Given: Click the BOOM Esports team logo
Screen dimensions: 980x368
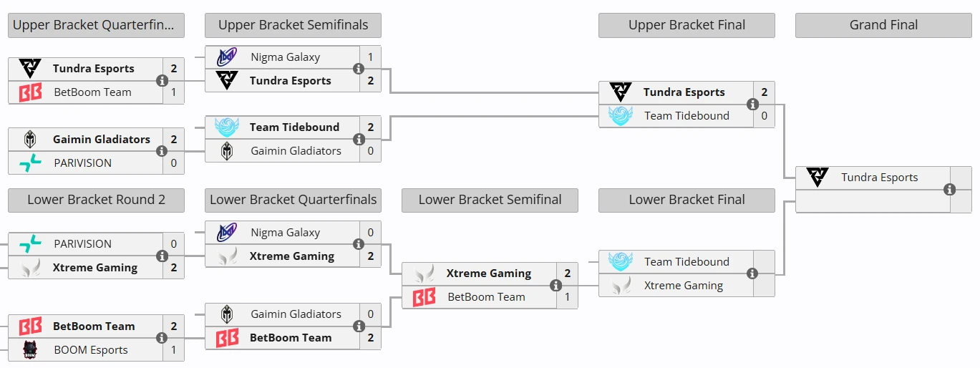Looking at the screenshot, I should [x=30, y=350].
